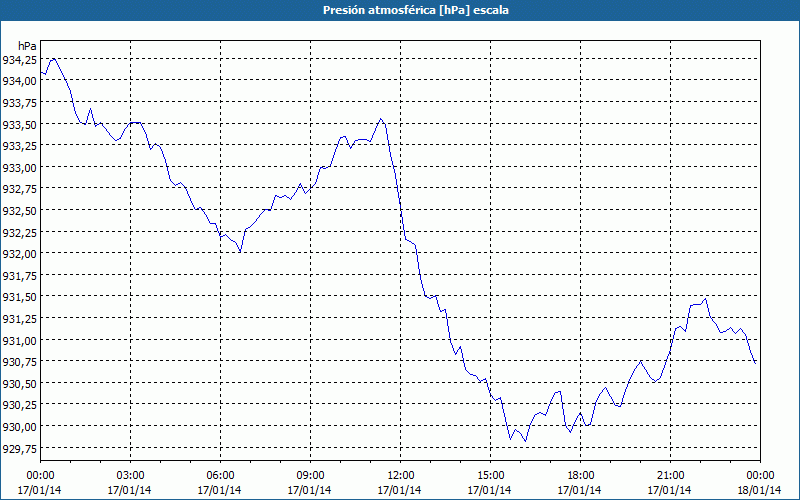The width and height of the screenshot is (800, 500).
Task: Pick the 931,50 pressure label
Action: pos(19,297)
